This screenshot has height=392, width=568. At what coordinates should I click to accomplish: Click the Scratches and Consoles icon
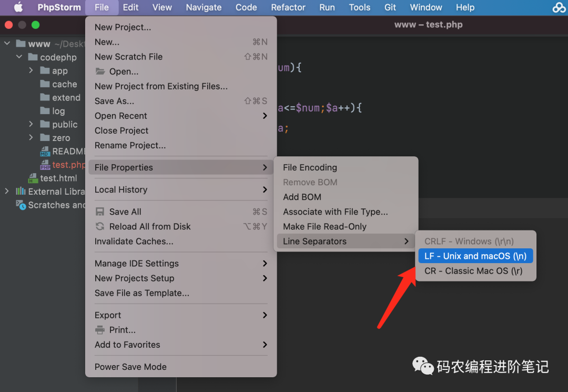(21, 205)
